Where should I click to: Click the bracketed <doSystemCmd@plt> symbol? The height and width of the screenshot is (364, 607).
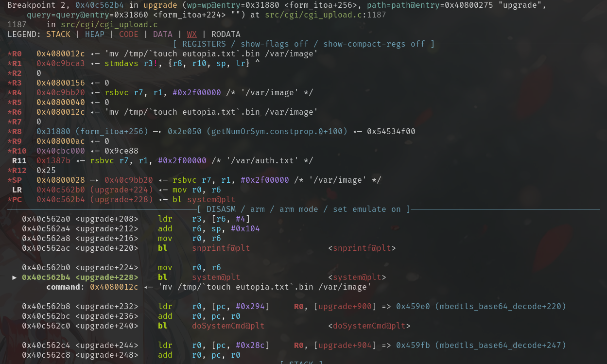pos(369,326)
